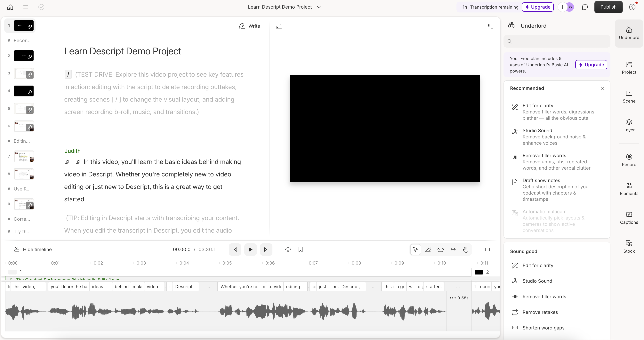Screen dimensions: 644x340
Task: Play the composition
Action: click(250, 249)
